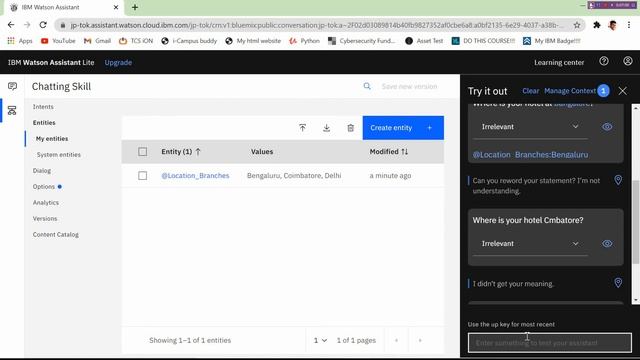The height and width of the screenshot is (360, 640).
Task: Click the Upgrade link
Action: click(118, 62)
